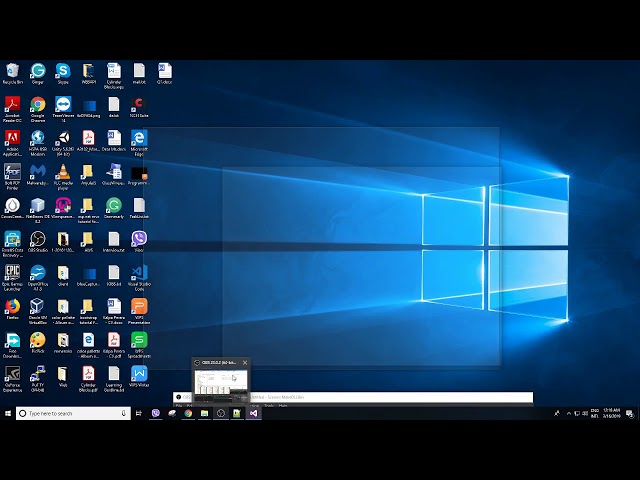Select the NCH Suite desktop shortcut
Viewport: 640px width, 480px height.
[139, 107]
